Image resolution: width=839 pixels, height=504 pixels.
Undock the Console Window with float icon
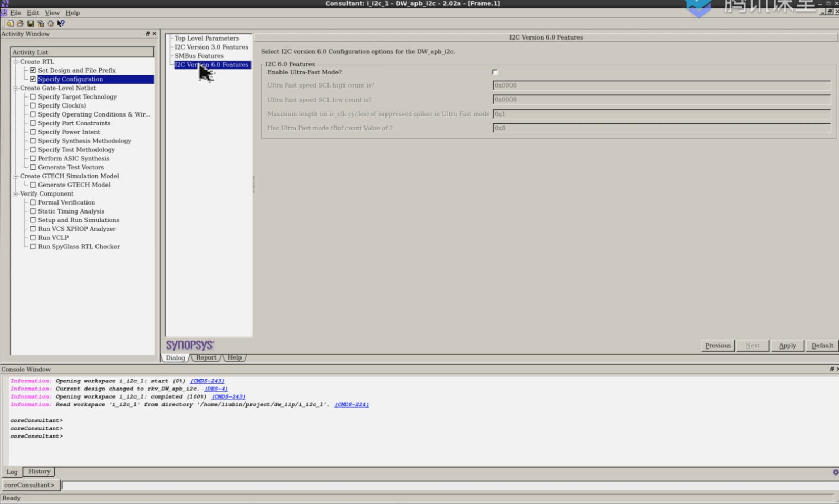[832, 369]
